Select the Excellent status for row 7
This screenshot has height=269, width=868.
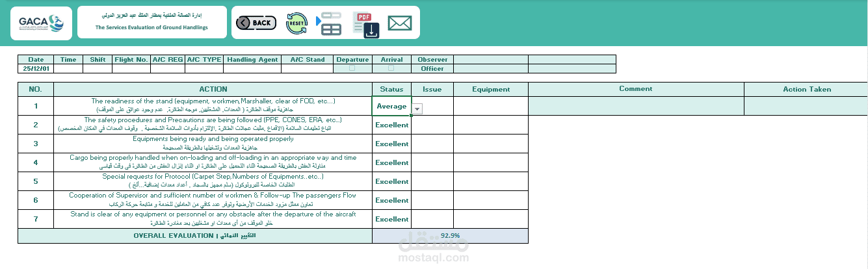tap(391, 219)
